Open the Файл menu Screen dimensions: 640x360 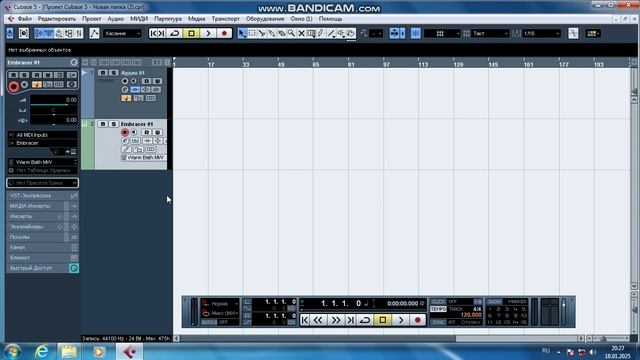pyautogui.click(x=25, y=19)
